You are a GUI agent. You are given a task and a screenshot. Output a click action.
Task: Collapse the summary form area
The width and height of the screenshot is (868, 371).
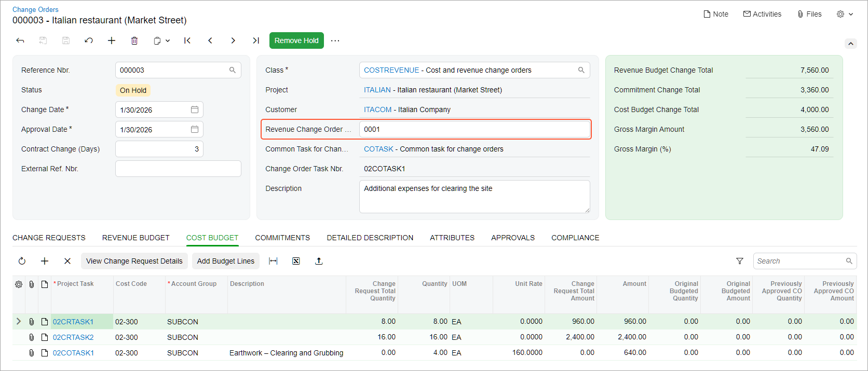point(851,44)
